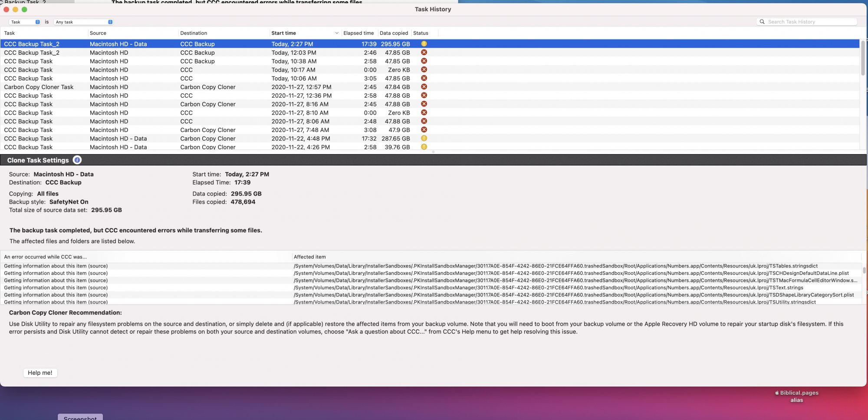Select the task started 2020-11-27, 8:06 AM
Screen dimensions: 868x420
430,121
